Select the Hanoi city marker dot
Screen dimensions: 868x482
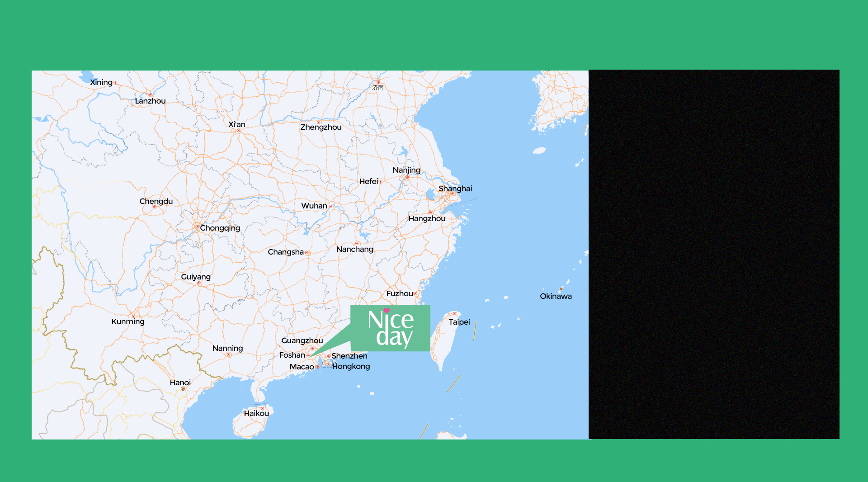click(x=183, y=389)
